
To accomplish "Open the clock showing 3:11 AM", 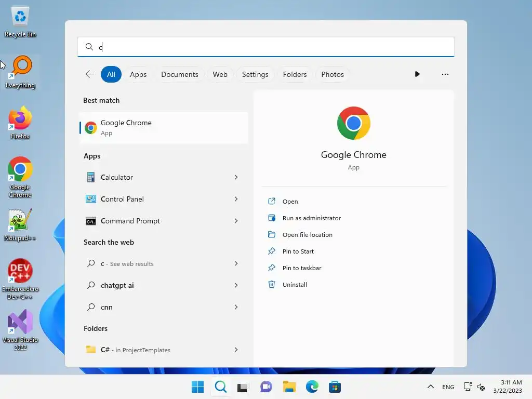I will (x=508, y=387).
